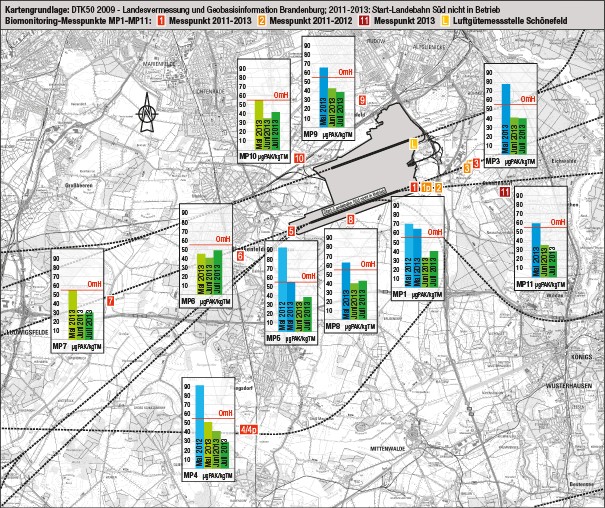
Task: Click map marker number 6
Action: click(x=240, y=256)
